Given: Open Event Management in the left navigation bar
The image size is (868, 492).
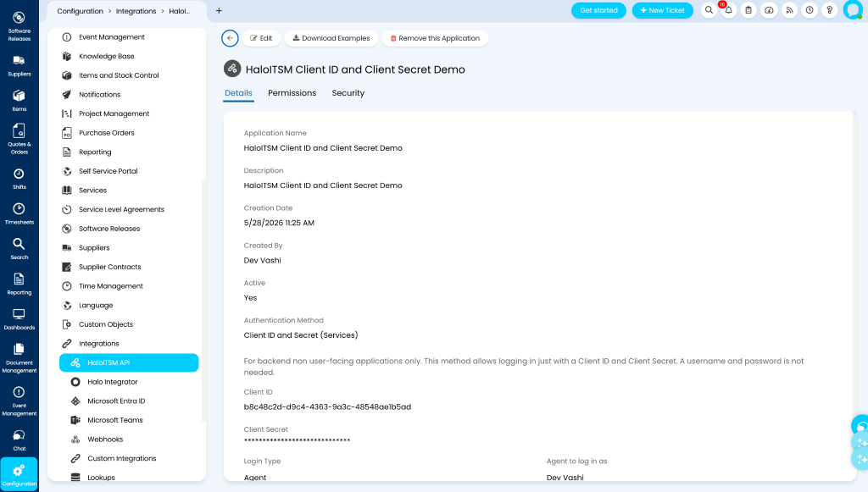Looking at the screenshot, I should [19, 401].
